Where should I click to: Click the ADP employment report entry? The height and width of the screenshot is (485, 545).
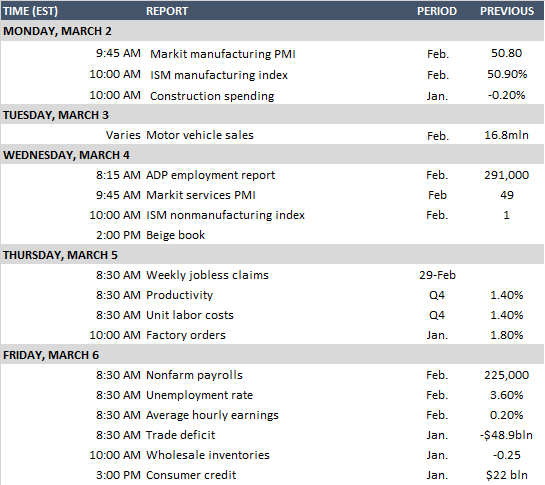pyautogui.click(x=211, y=175)
